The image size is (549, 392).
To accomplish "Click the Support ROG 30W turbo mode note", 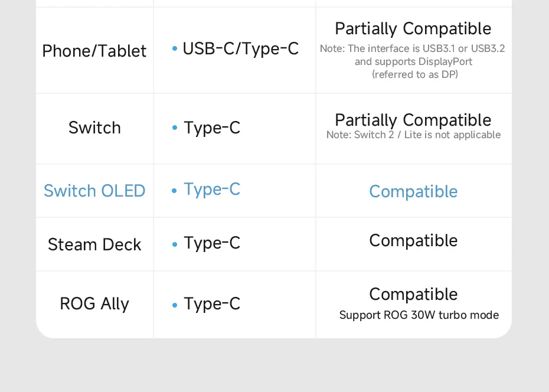I will (419, 315).
